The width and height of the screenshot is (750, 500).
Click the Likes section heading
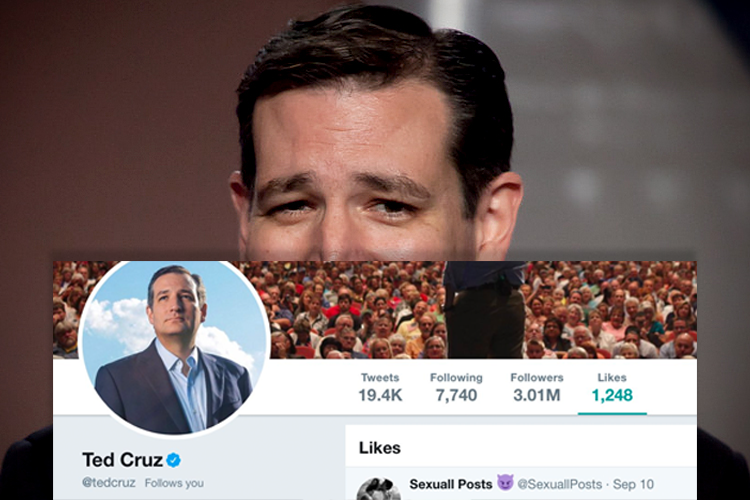point(380,448)
